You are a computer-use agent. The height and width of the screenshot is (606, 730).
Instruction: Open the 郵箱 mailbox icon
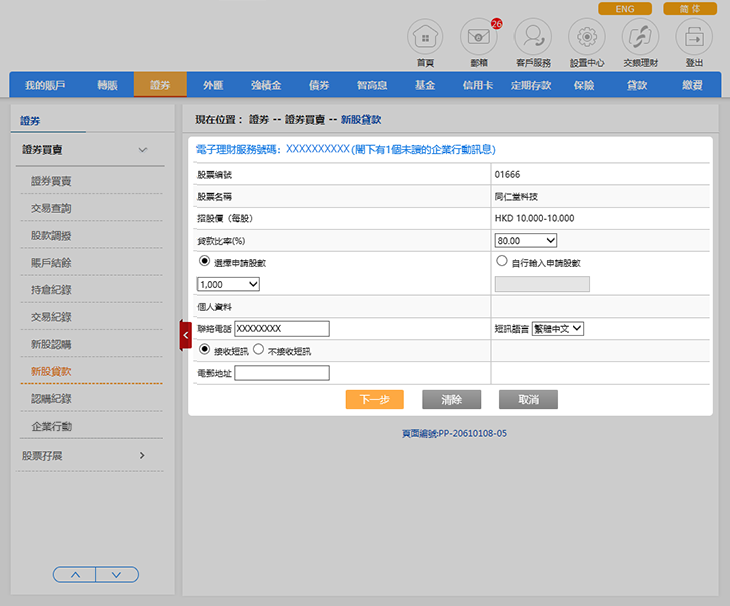479,38
